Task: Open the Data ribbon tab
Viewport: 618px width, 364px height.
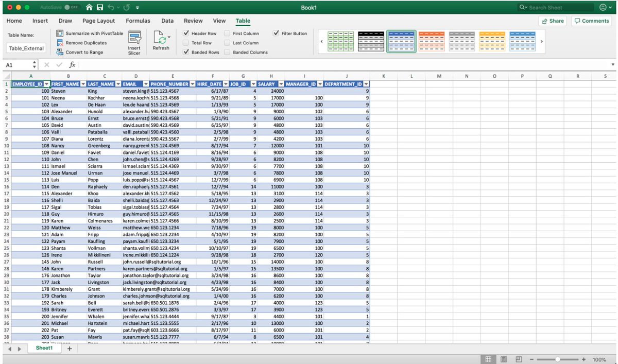Action: point(167,21)
